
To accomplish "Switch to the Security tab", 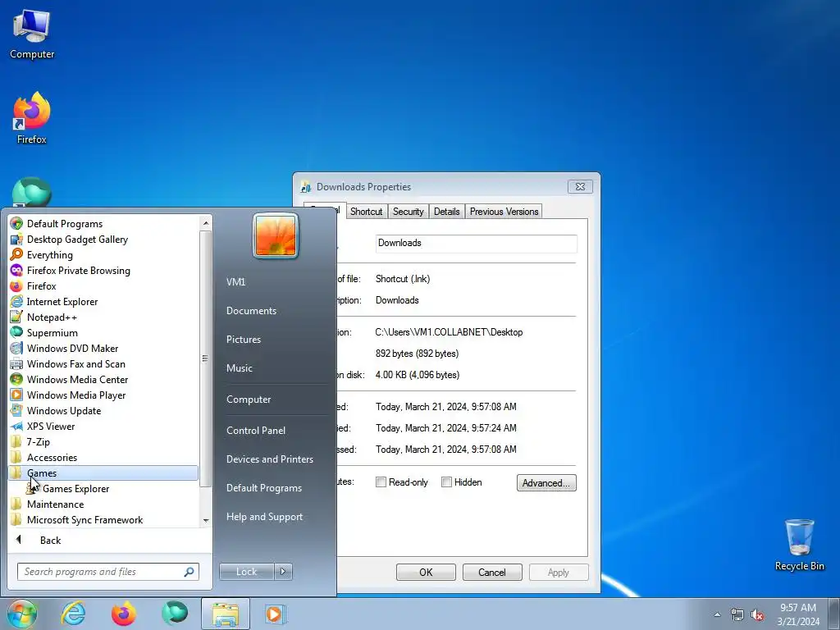I will [x=409, y=212].
